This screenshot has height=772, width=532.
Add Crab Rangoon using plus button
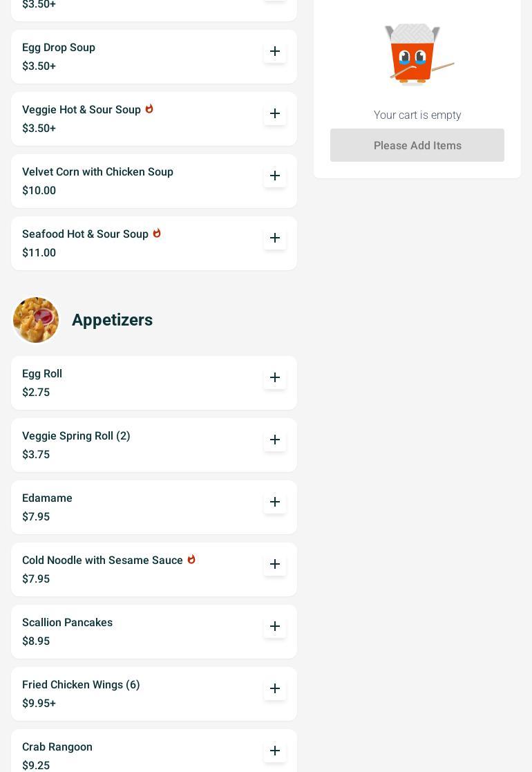click(x=275, y=751)
